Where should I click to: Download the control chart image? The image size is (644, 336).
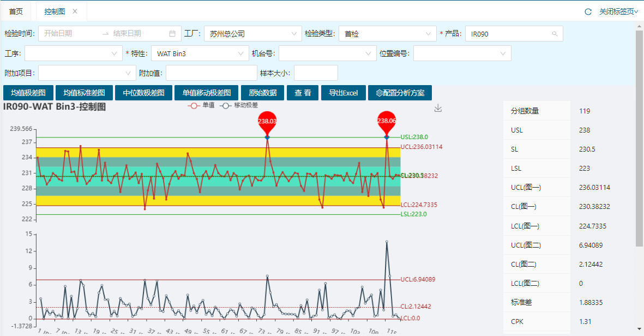coord(438,109)
